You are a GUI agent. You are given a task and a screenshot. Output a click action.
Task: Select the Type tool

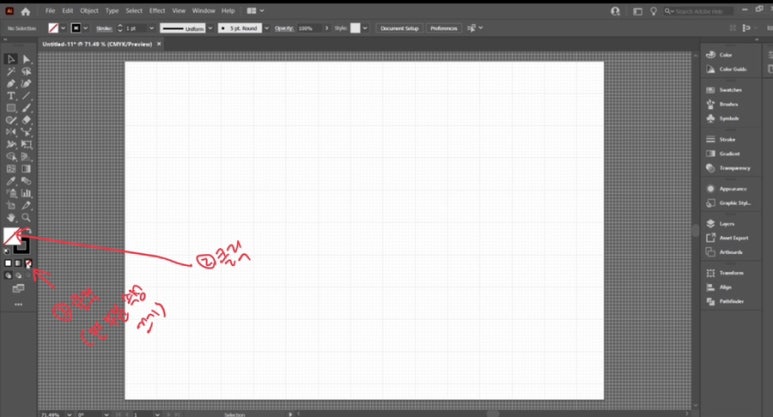11,96
